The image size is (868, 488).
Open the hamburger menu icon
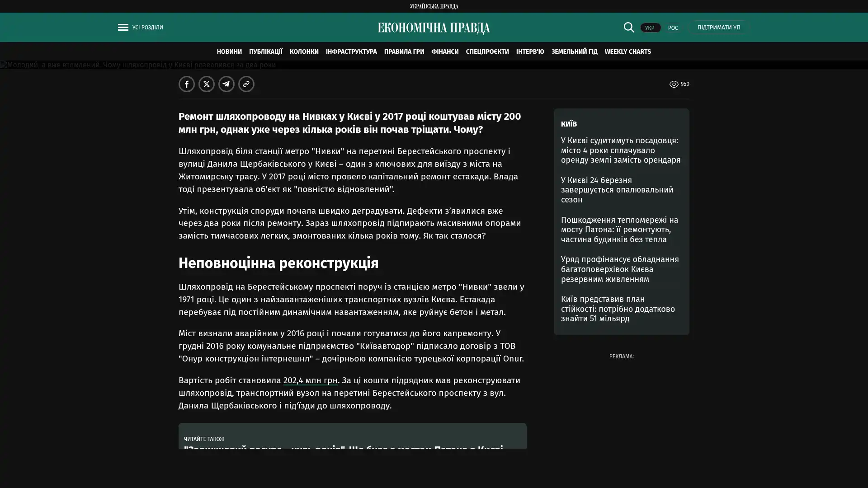pyautogui.click(x=123, y=27)
